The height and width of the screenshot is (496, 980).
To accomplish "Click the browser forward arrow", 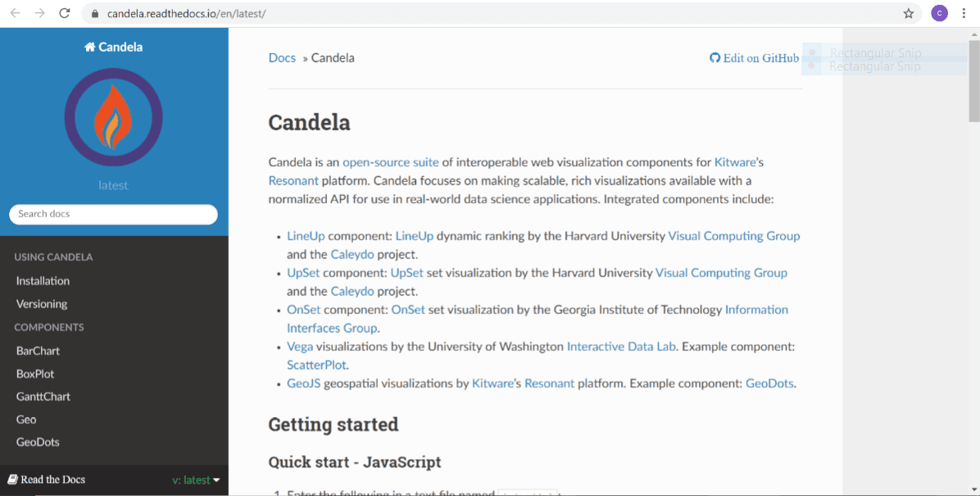I will pyautogui.click(x=39, y=13).
